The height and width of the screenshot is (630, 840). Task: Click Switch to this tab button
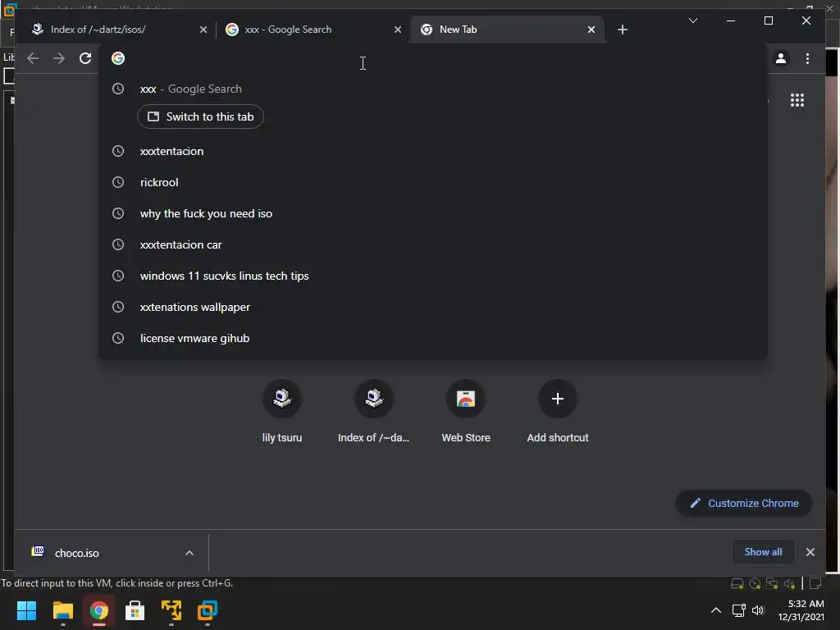tap(200, 116)
